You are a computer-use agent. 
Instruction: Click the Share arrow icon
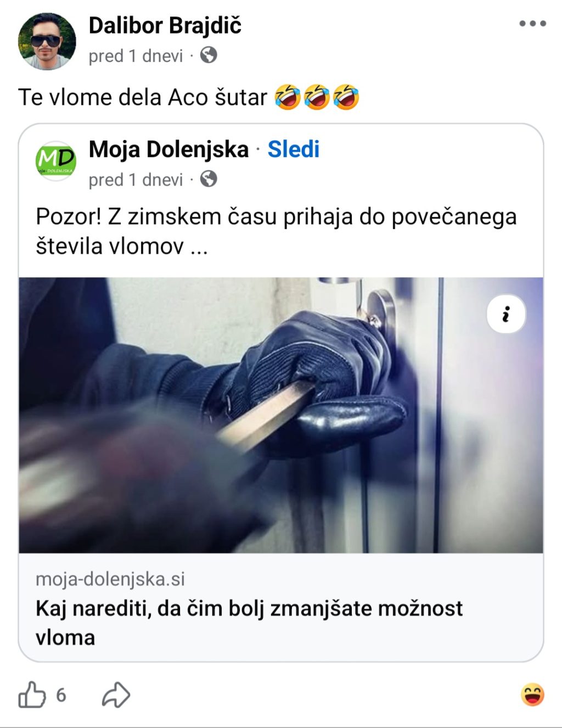(116, 695)
